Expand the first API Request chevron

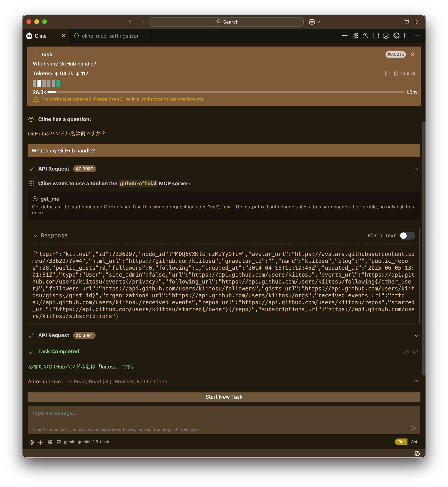pyautogui.click(x=416, y=169)
